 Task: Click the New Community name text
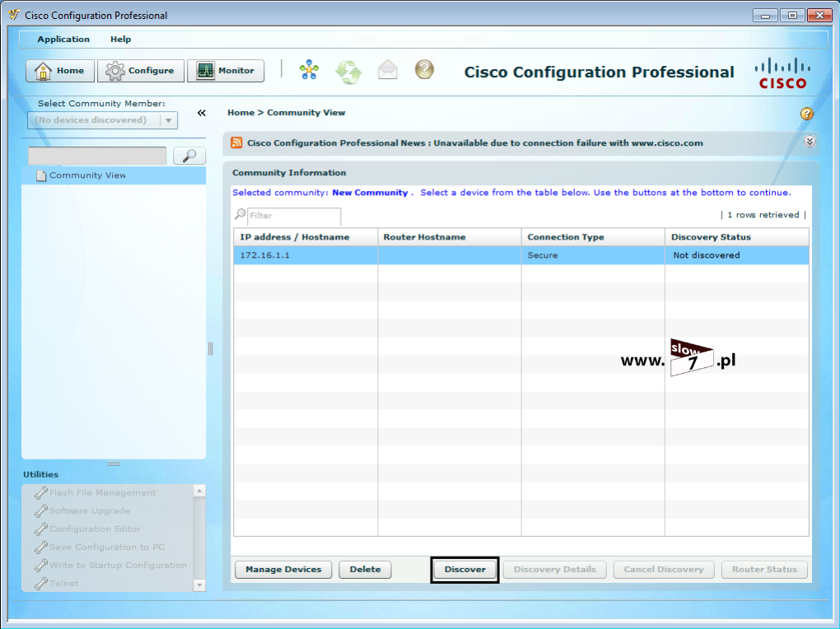[371, 193]
